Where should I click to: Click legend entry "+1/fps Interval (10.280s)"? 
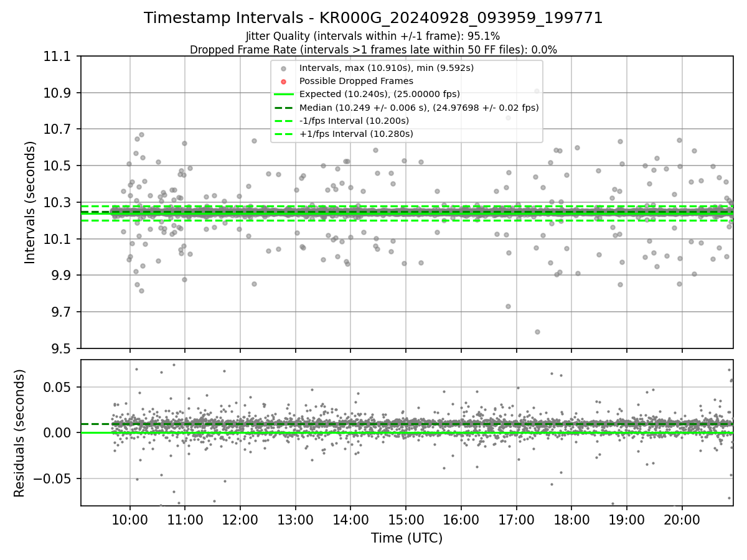(356, 133)
